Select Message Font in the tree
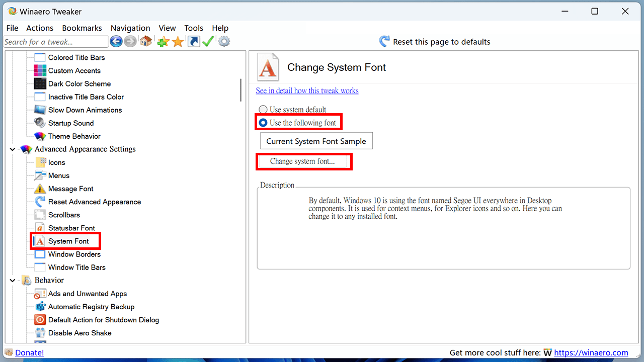 70,189
